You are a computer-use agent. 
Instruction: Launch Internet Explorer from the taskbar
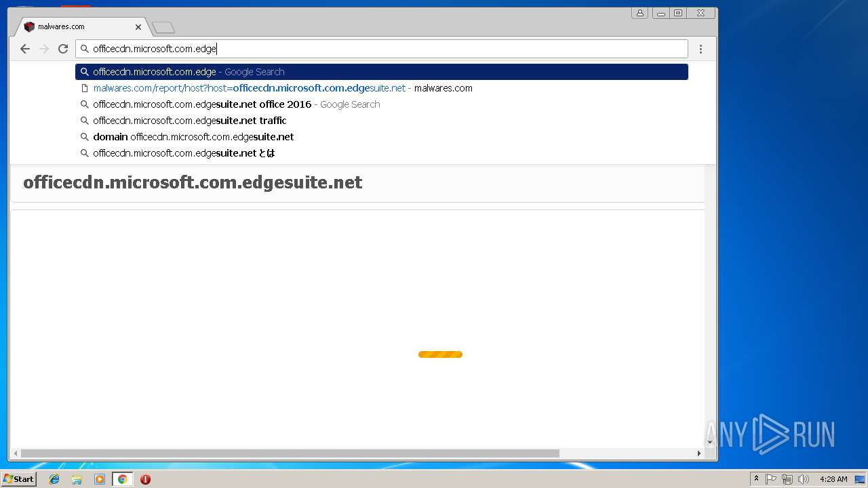pos(54,479)
